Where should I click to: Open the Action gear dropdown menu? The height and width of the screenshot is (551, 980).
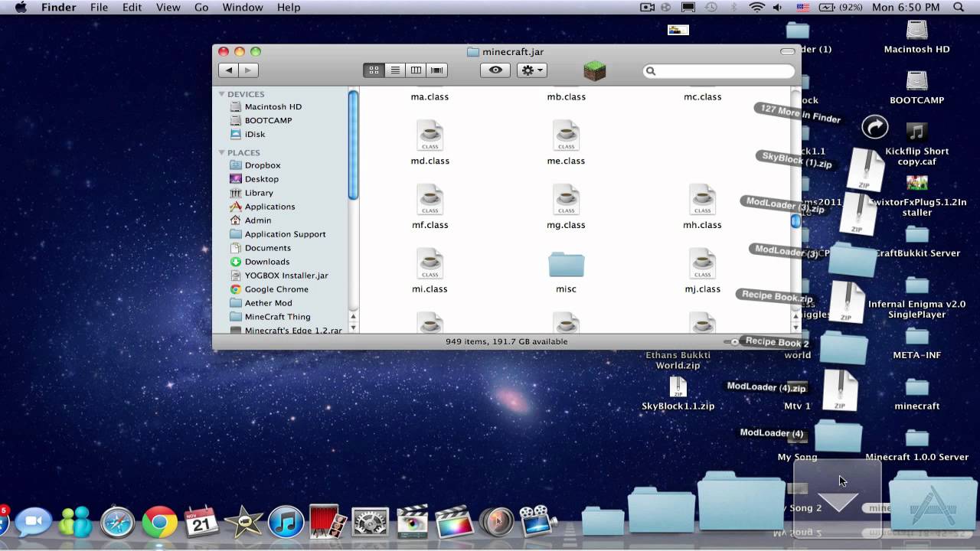pos(531,70)
